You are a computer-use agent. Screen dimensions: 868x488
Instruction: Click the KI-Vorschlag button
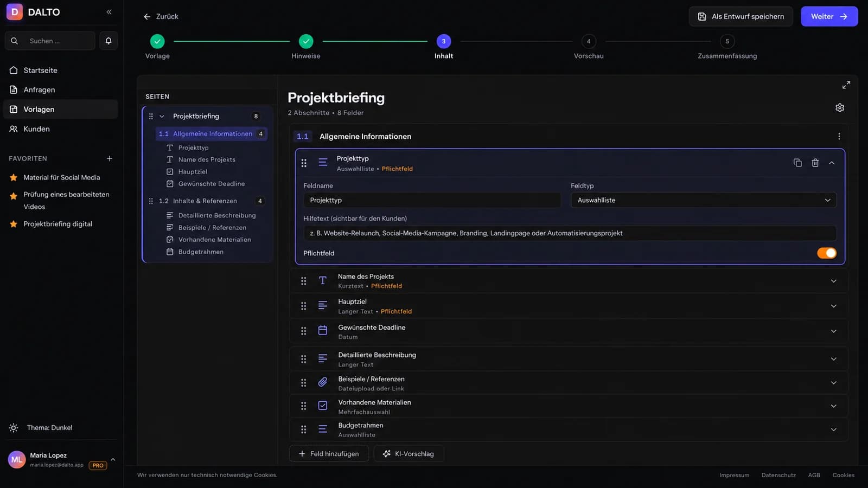(409, 454)
